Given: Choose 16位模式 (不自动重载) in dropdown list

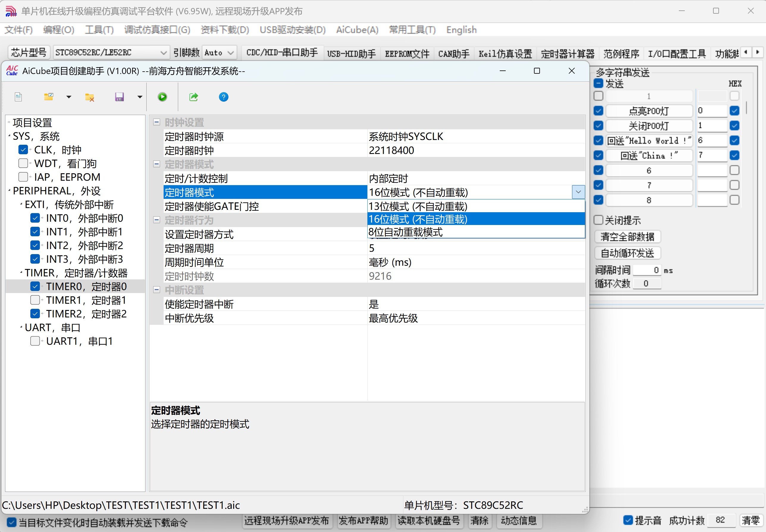Looking at the screenshot, I should pos(476,219).
